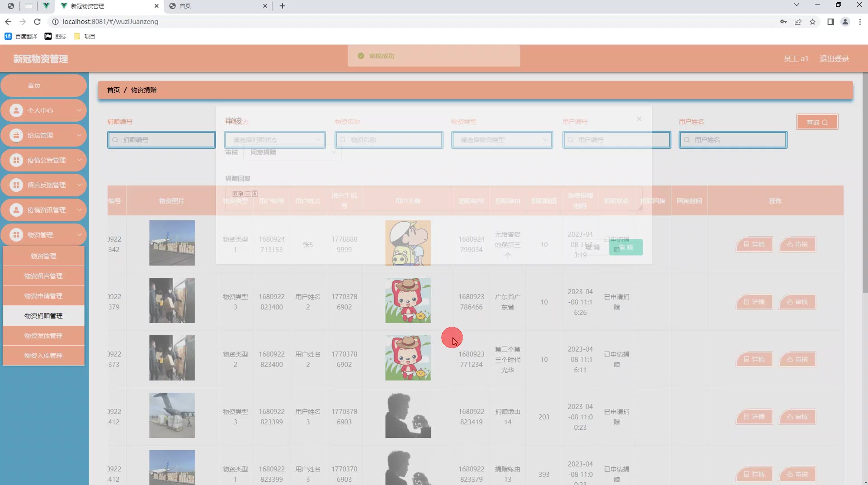The image size is (868, 485).
Task: Close the 新冠物资管理 browser tab
Action: [x=156, y=6]
